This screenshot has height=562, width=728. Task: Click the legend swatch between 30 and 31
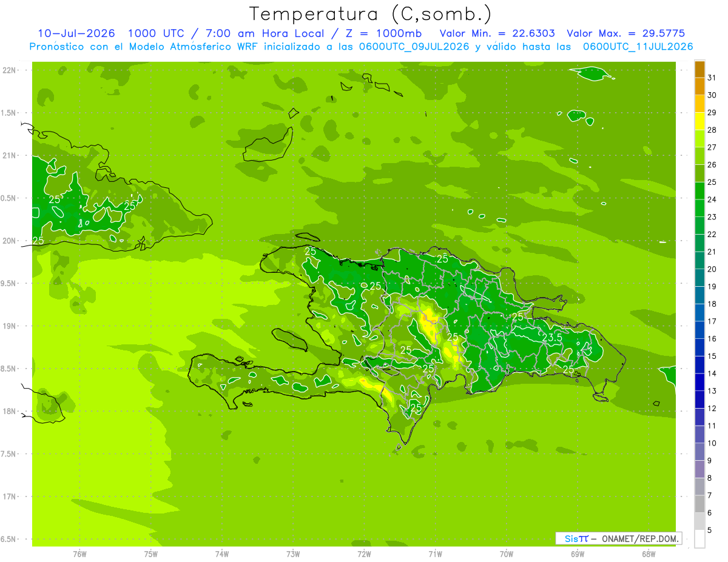click(x=699, y=86)
